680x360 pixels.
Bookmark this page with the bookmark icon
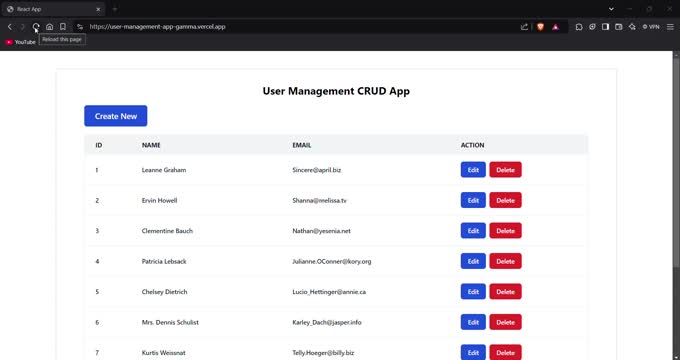tap(63, 27)
